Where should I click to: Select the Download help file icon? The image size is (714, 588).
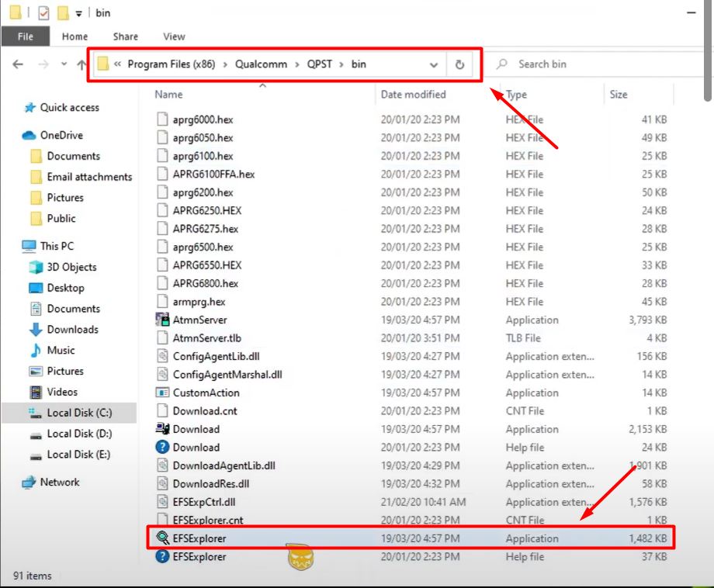(x=162, y=447)
